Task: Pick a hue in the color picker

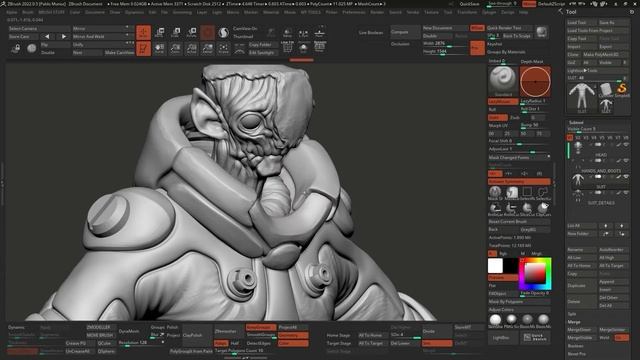Action: pyautogui.click(x=536, y=273)
